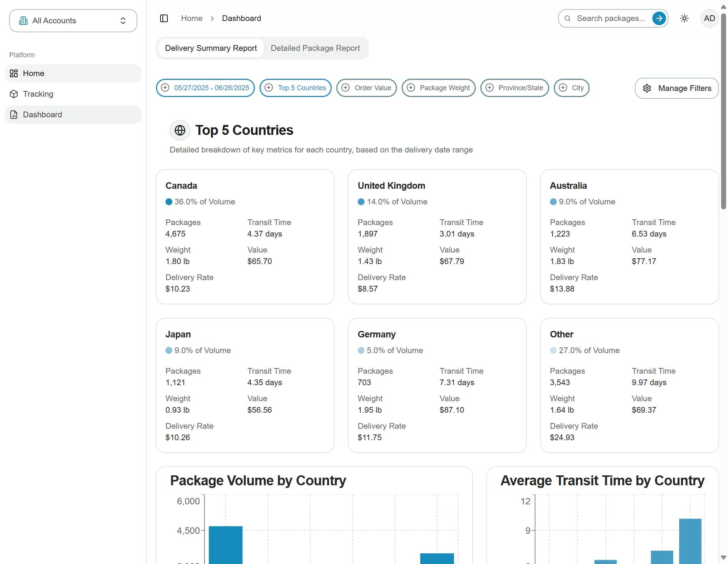Image resolution: width=728 pixels, height=564 pixels.
Task: Toggle the sidebar panel icon
Action: click(x=164, y=18)
